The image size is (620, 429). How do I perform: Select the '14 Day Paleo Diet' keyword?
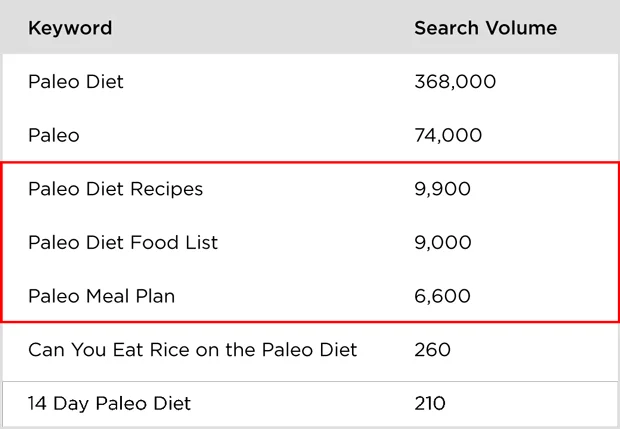click(x=109, y=404)
